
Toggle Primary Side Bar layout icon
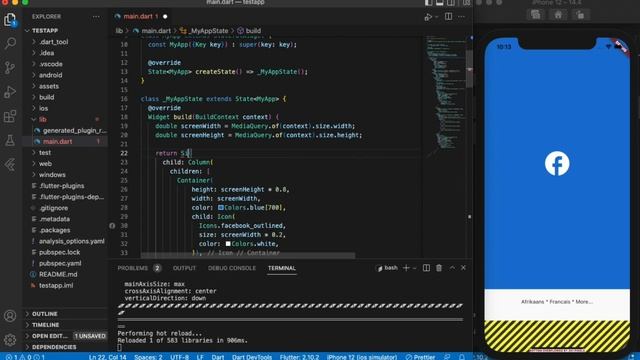[x=429, y=2]
